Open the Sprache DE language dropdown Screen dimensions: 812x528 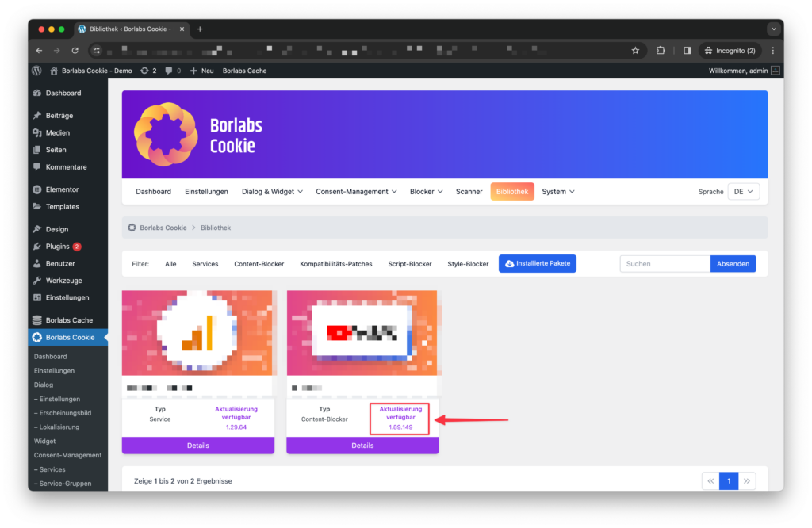click(743, 192)
